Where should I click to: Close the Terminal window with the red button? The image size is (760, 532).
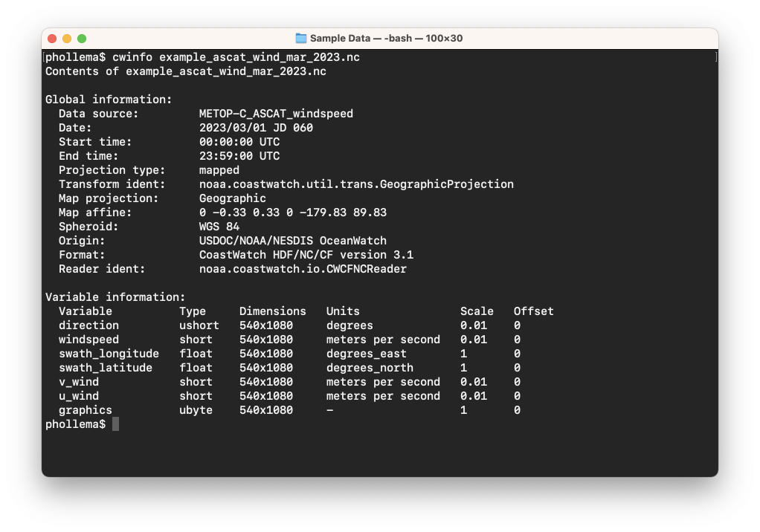pos(52,39)
